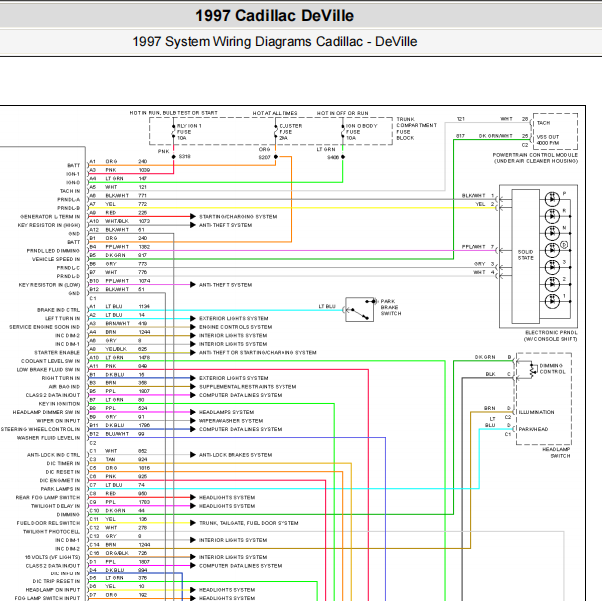Click the 'TACH' label in control module
The width and height of the screenshot is (602, 601).
(543, 123)
